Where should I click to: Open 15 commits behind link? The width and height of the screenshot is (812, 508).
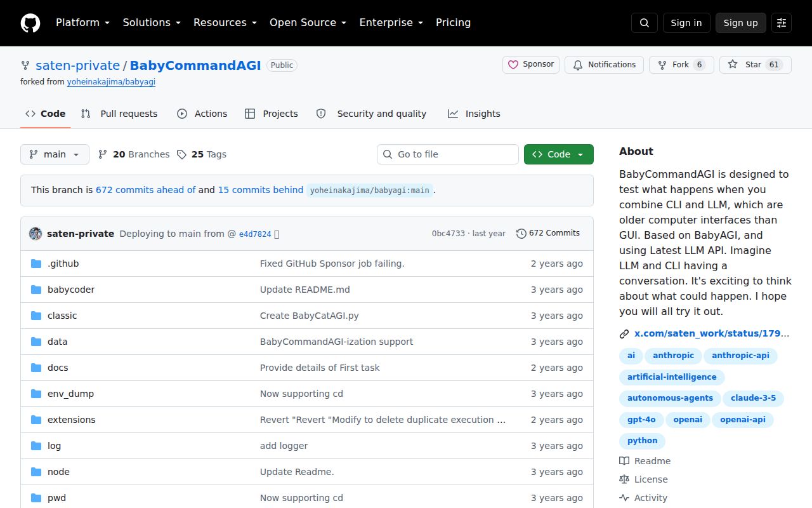(x=261, y=190)
